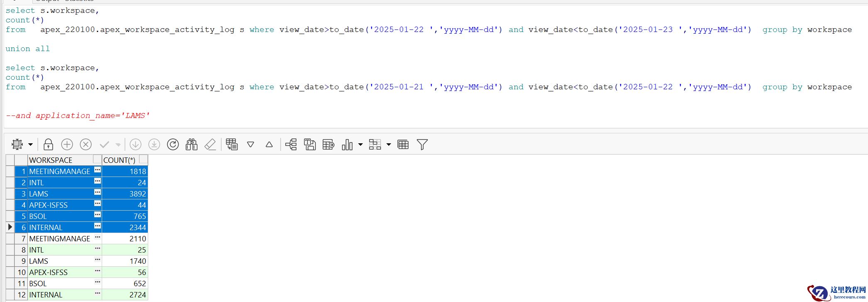The height and width of the screenshot is (302, 868).
Task: Go to next record down triangle
Action: [x=250, y=145]
